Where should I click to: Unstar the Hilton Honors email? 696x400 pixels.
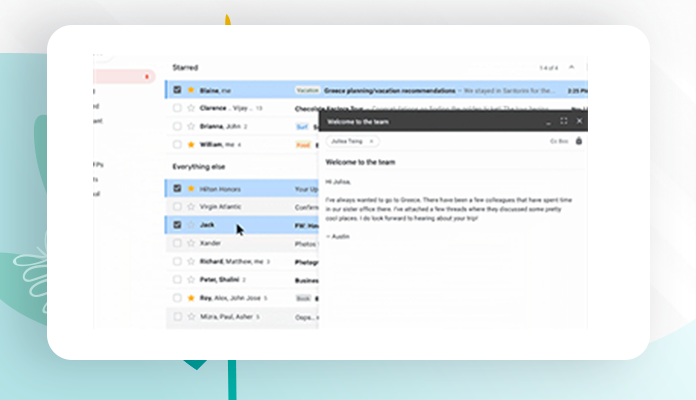pyautogui.click(x=191, y=187)
